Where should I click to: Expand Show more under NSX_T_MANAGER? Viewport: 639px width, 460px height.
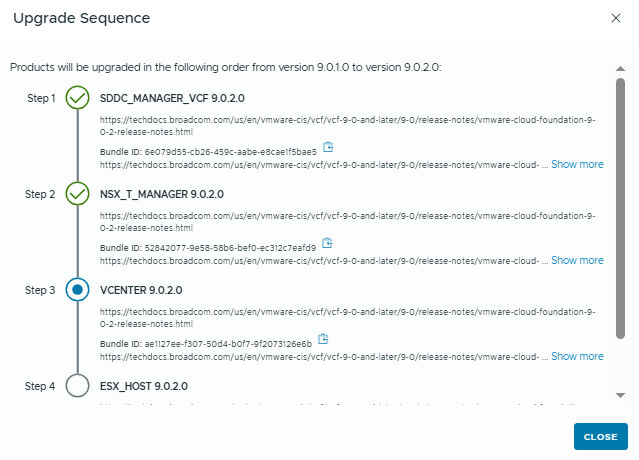(577, 260)
